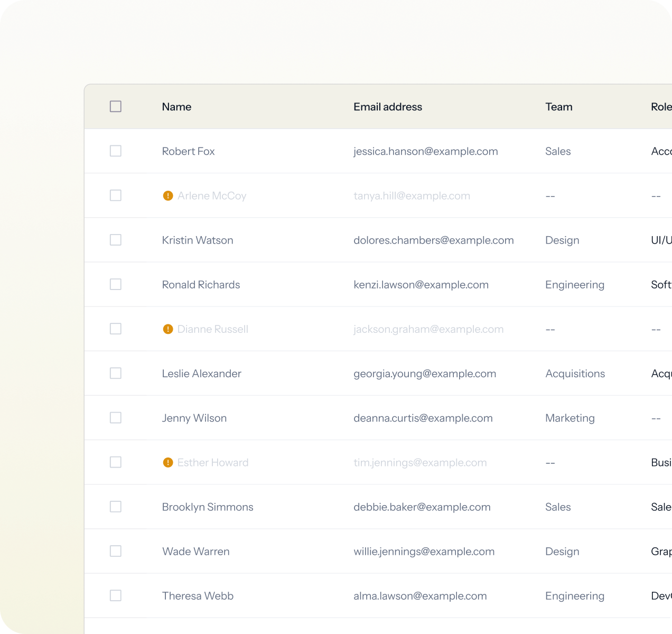This screenshot has height=634, width=672.
Task: Click the email deanna.curtis@example.com
Action: click(x=423, y=418)
